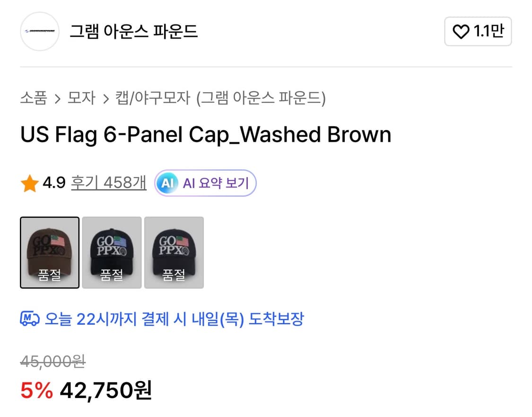Screen dimensions: 532x417
Task: Open the 모자 breadcrumb category
Action: pos(81,98)
